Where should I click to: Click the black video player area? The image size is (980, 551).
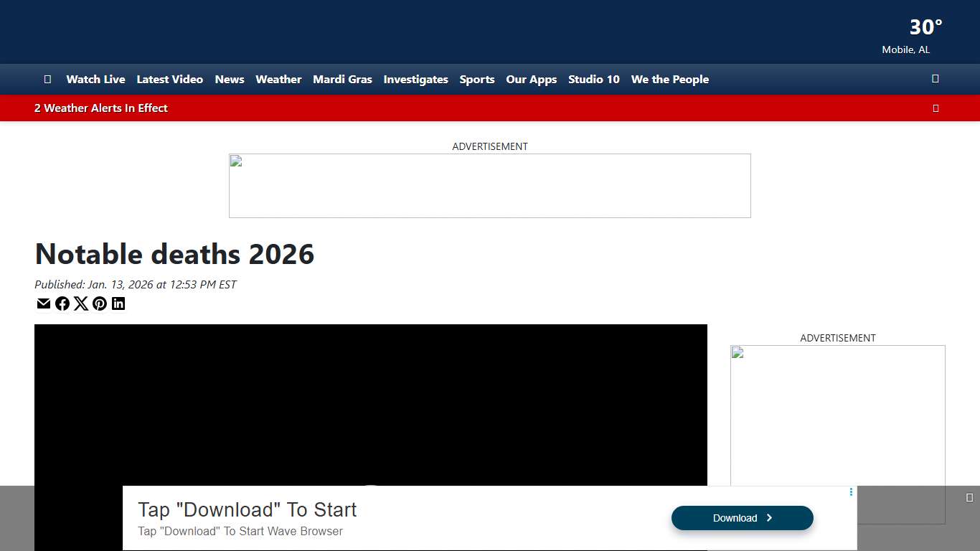[x=370, y=402]
